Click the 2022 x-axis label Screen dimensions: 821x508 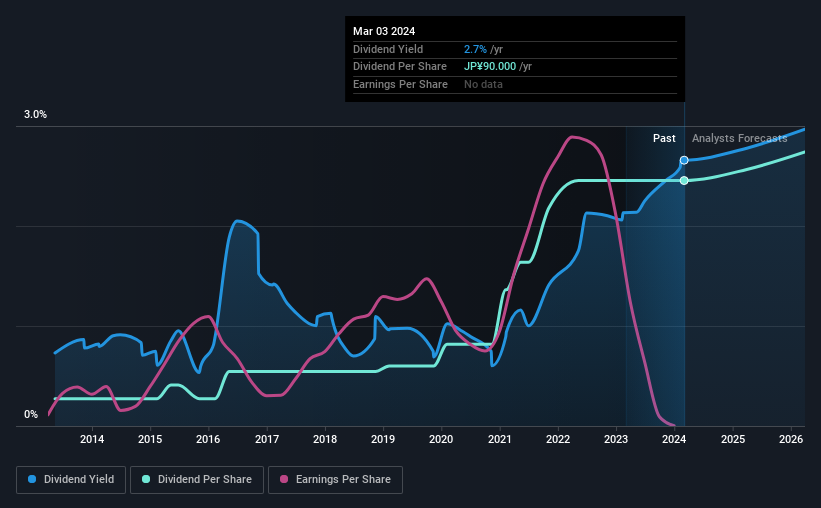click(x=558, y=439)
